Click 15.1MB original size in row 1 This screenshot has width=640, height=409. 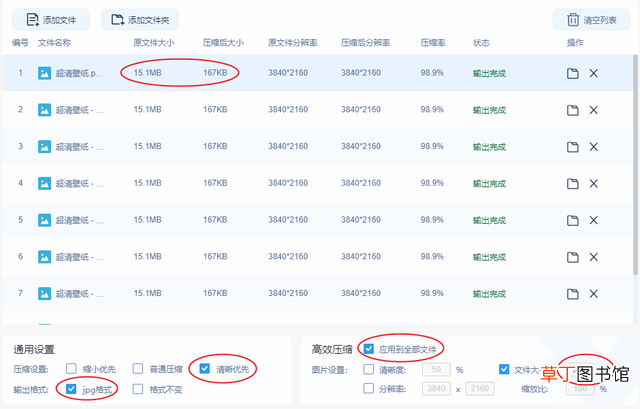147,73
